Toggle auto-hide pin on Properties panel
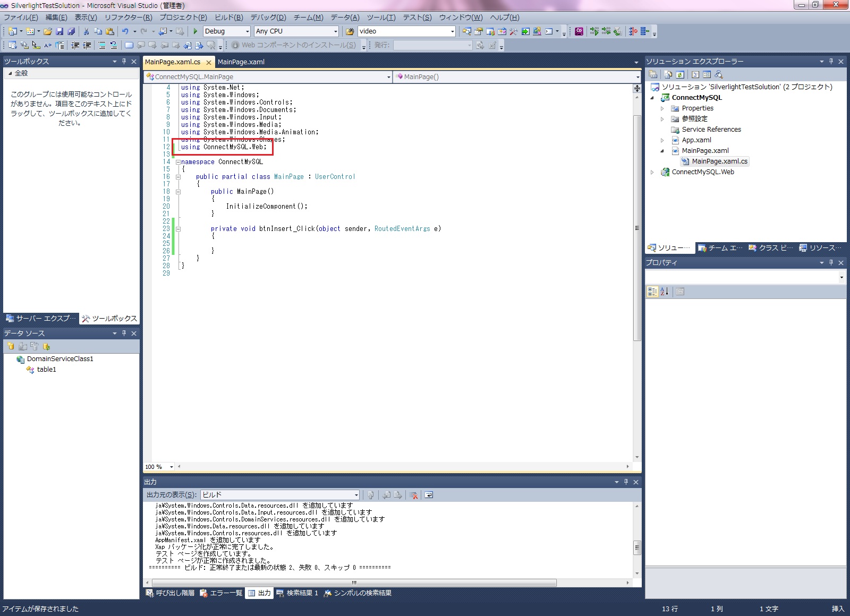850x616 pixels. 831,262
